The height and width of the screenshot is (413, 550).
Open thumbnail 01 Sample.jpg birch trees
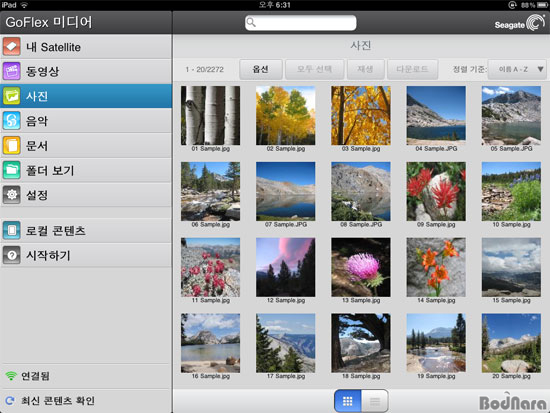tap(210, 115)
